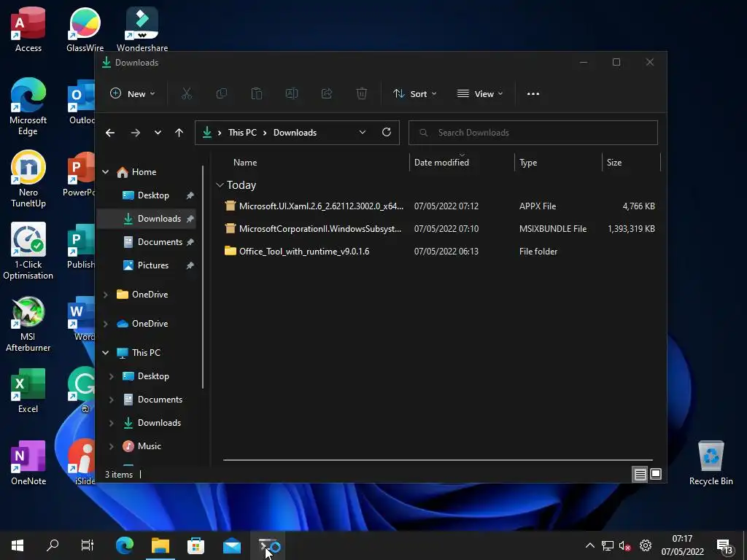
Task: Expand Music under This PC
Action: coord(111,446)
